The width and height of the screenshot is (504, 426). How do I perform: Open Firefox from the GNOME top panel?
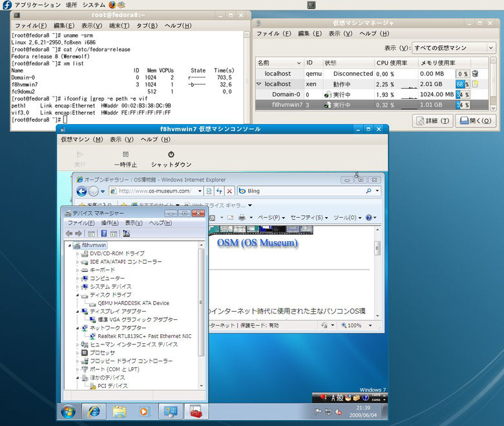point(112,5)
